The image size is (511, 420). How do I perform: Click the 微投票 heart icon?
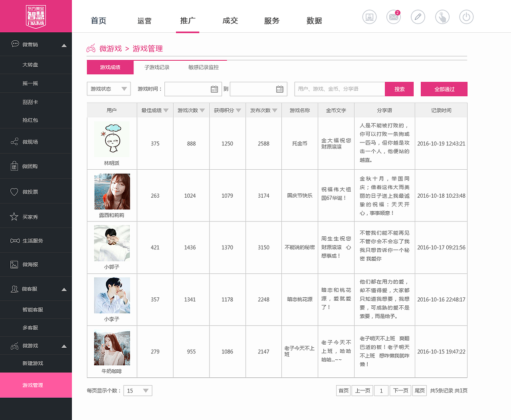(x=14, y=192)
